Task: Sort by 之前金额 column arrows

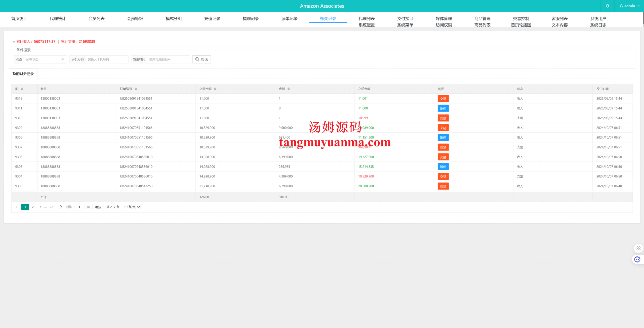Action: (215, 89)
